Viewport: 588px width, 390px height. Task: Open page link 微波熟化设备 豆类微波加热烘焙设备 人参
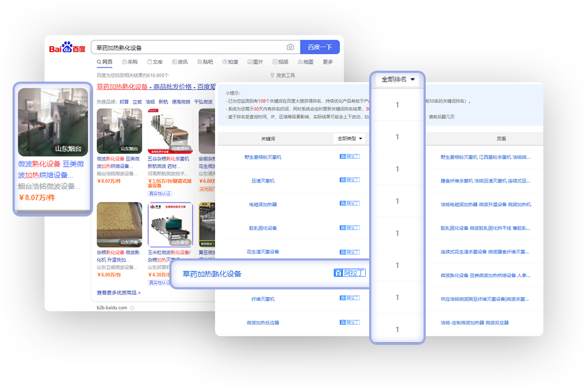tap(485, 275)
